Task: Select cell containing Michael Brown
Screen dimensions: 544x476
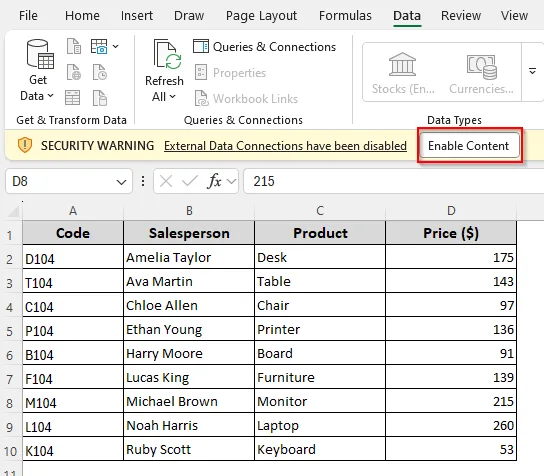Action: (189, 401)
